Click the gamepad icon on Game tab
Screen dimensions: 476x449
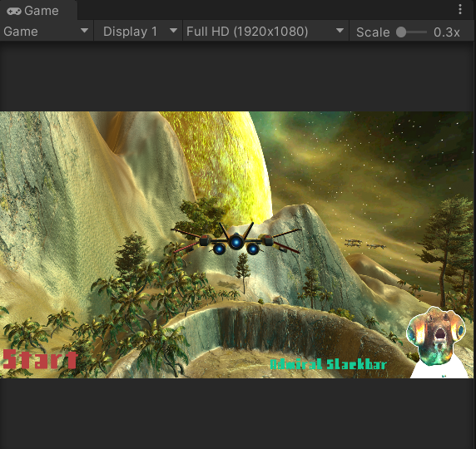14,12
